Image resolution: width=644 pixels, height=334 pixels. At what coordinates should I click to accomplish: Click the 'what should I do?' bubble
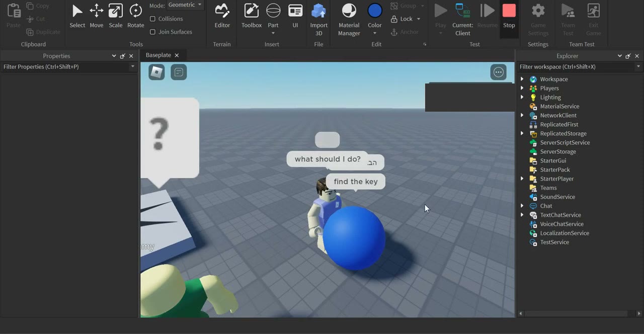[328, 159]
